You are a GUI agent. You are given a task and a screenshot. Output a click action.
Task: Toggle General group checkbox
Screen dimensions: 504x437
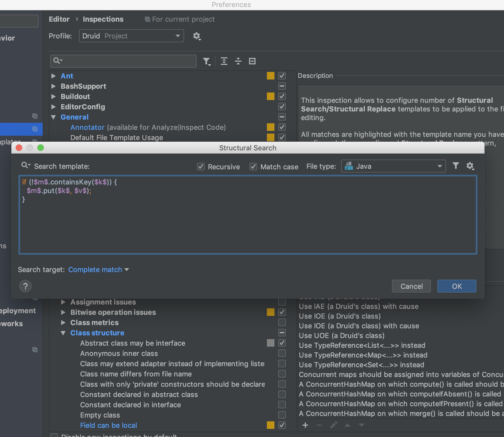[282, 117]
